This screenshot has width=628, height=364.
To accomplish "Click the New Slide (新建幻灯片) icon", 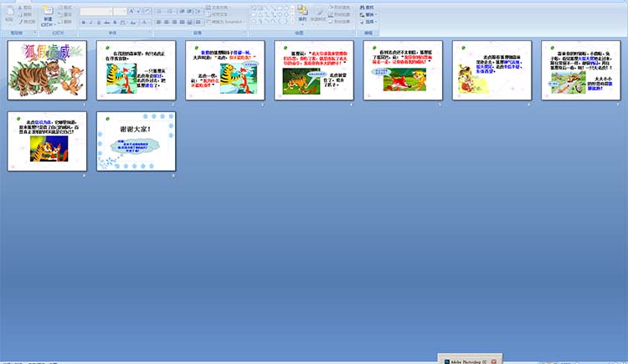I will tap(48, 10).
